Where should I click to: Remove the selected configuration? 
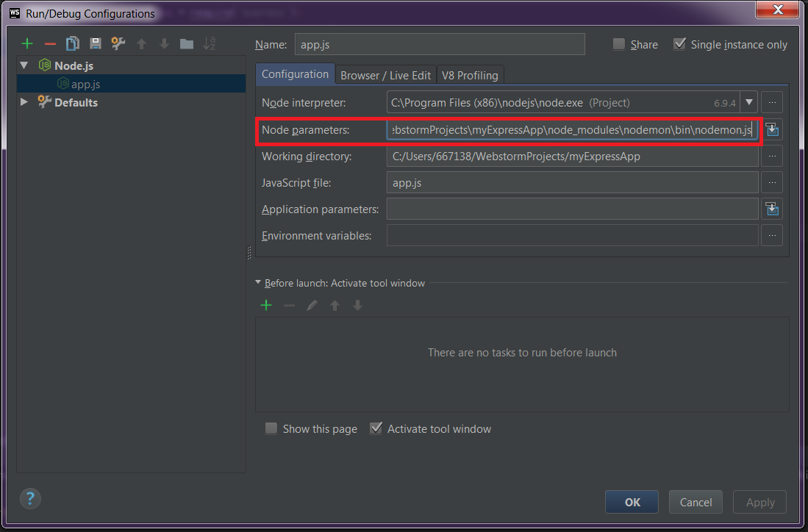click(x=49, y=43)
